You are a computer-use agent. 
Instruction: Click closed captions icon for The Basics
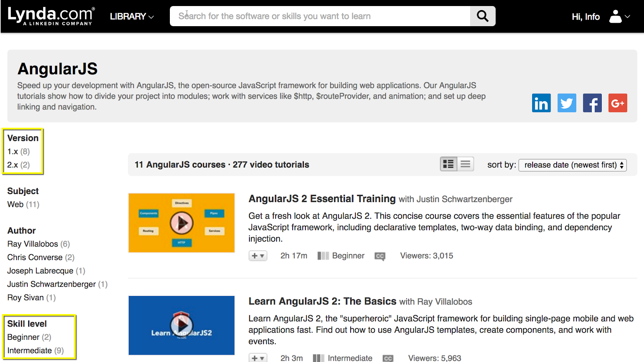[x=388, y=358]
